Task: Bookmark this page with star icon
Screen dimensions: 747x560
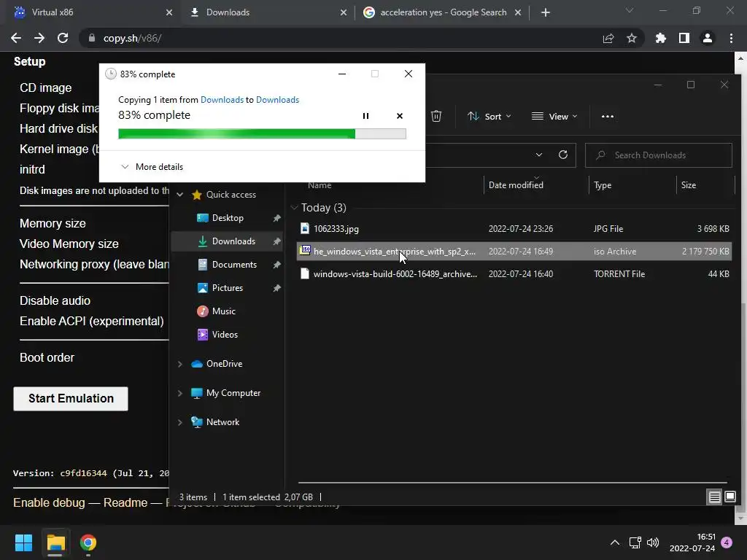Action: [x=631, y=38]
